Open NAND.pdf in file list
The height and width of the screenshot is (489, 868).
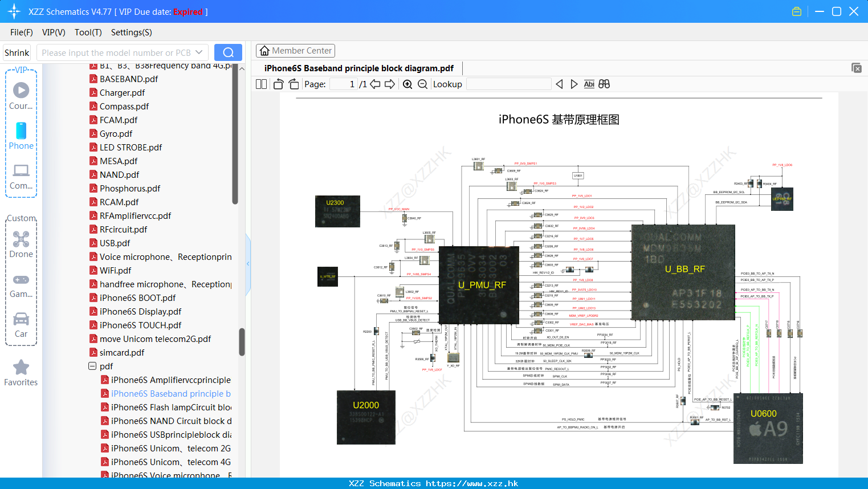point(119,175)
